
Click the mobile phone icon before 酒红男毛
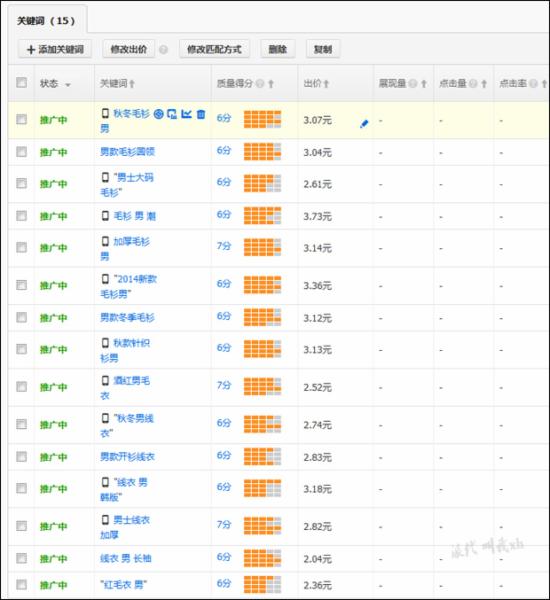point(105,380)
